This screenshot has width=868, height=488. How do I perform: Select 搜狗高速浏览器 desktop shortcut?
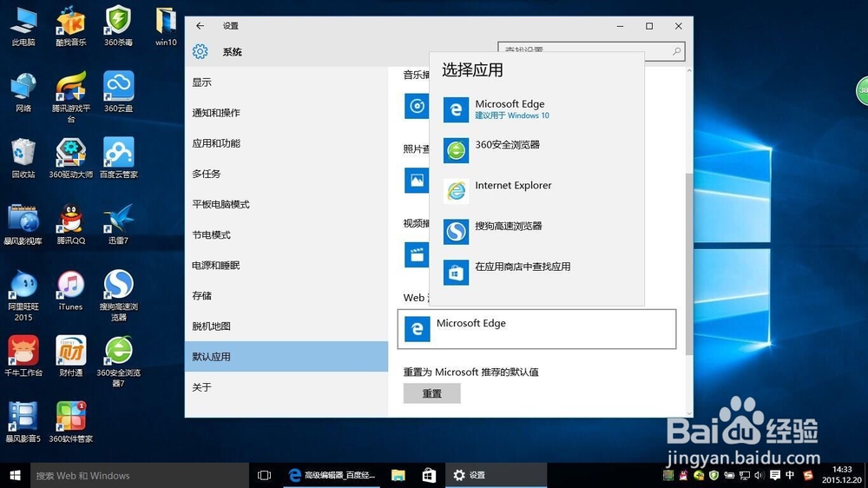pos(118,295)
